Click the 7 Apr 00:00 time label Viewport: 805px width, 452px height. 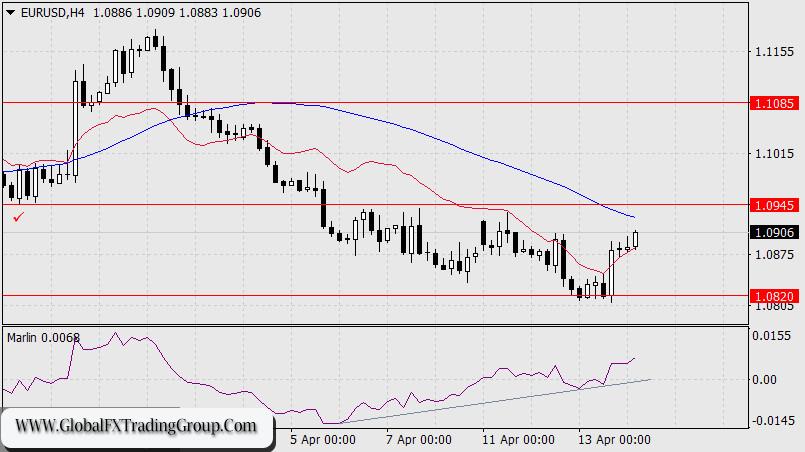click(x=419, y=440)
